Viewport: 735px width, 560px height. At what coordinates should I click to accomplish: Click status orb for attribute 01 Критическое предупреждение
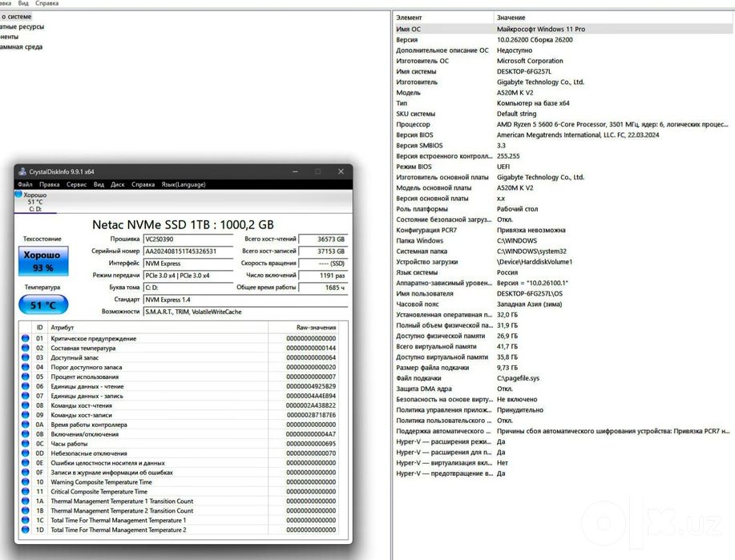[x=26, y=338]
